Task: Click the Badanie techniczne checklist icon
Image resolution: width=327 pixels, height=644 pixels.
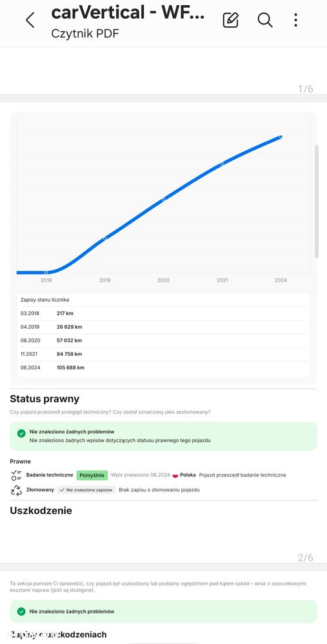Action: coord(16,475)
